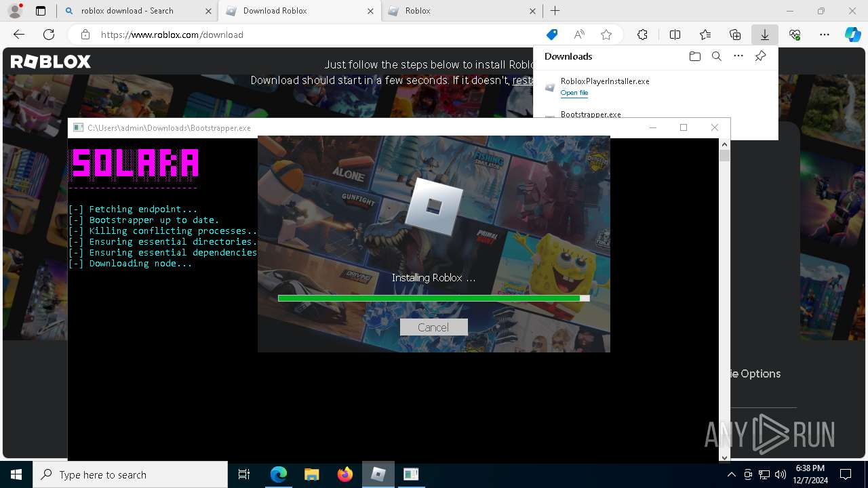868x488 pixels.
Task: Maximize the Bootstrapper.exe console window
Action: pyautogui.click(x=684, y=127)
